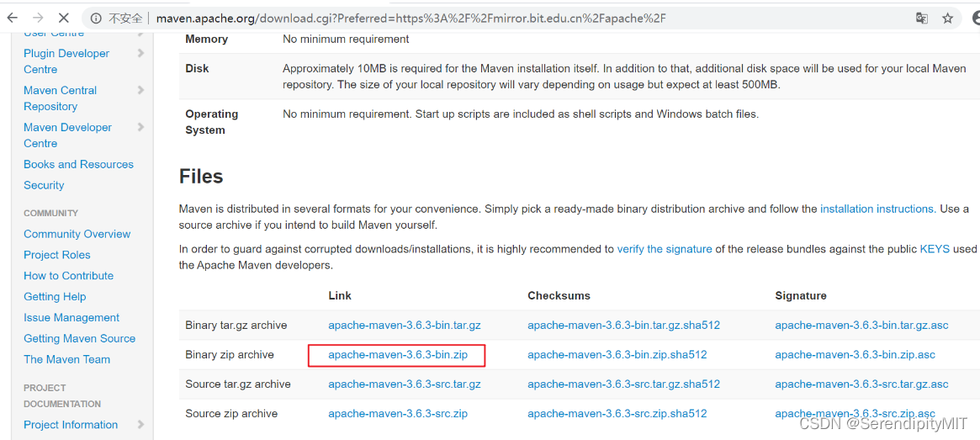Open apache-maven-3.6.3-bin.zip.asc signature
The height and width of the screenshot is (440, 980).
click(855, 355)
